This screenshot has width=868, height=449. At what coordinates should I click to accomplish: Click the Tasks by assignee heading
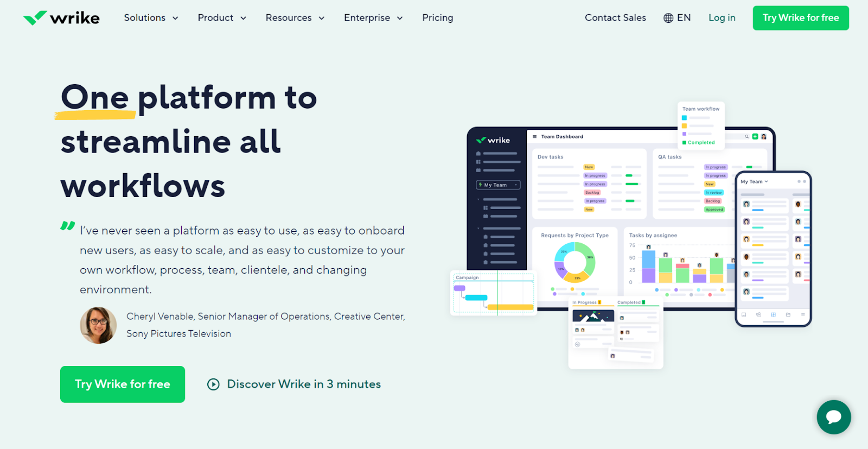[x=653, y=236]
